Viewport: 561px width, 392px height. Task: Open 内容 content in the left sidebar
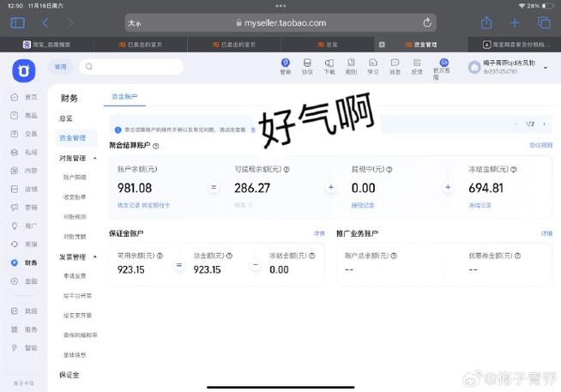point(24,171)
